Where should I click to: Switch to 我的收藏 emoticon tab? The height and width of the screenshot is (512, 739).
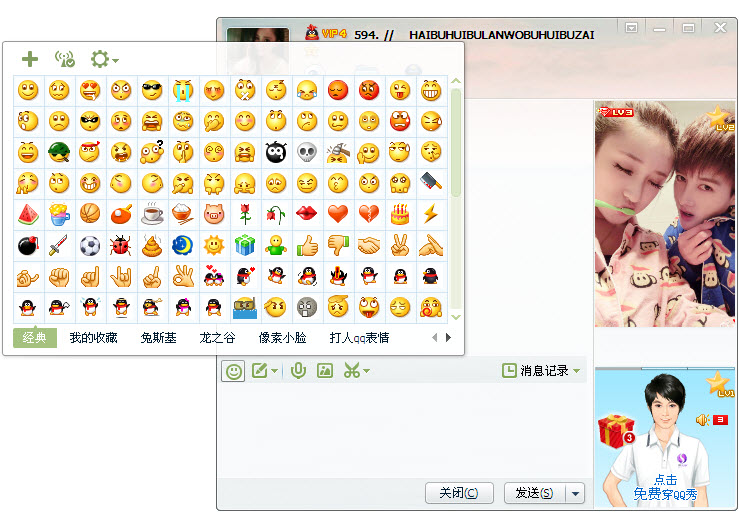click(93, 338)
